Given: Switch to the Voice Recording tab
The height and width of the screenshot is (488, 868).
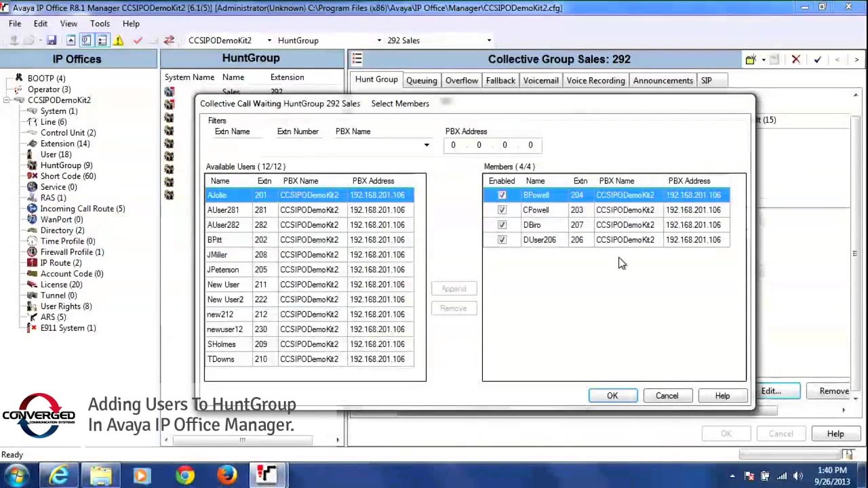Looking at the screenshot, I should tap(596, 81).
